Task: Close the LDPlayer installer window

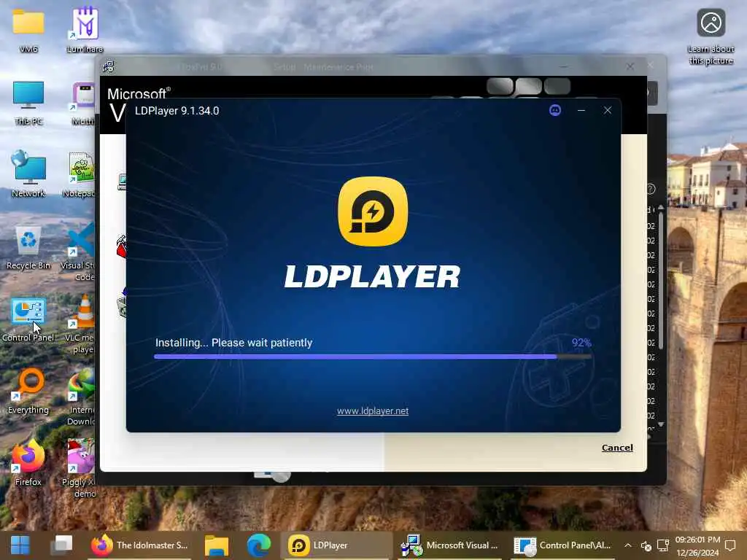Action: 608,111
